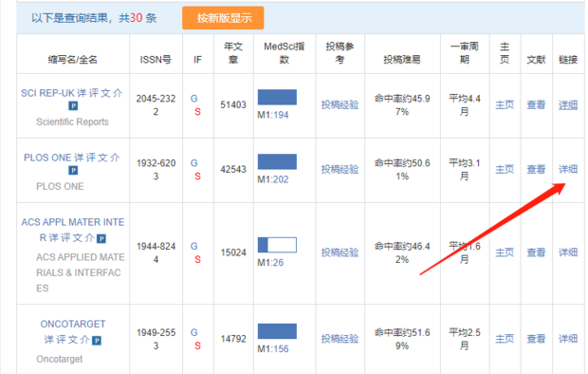Viewport: 588px width, 374px height.
Task: Open 主页 link for PLOS ONE
Action: click(505, 169)
